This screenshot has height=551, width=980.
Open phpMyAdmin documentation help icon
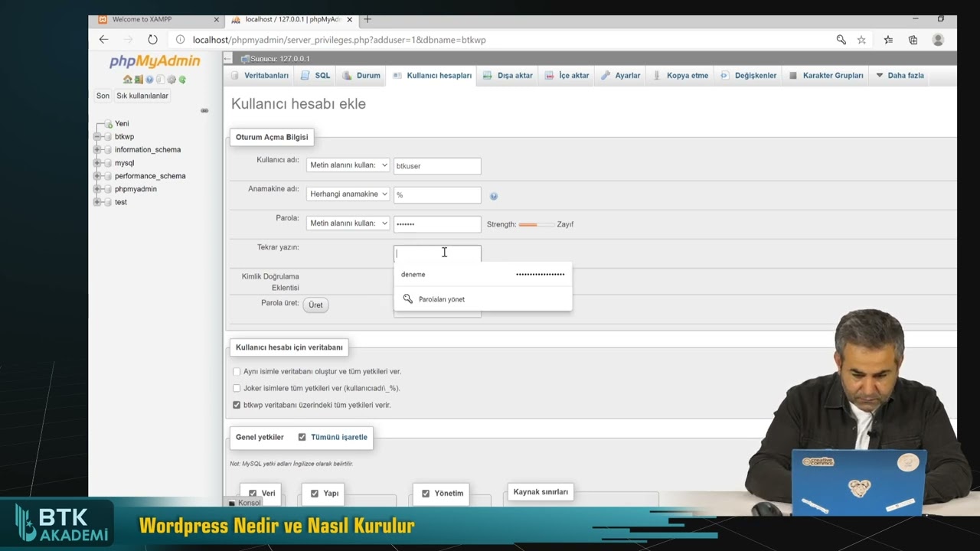pyautogui.click(x=149, y=80)
